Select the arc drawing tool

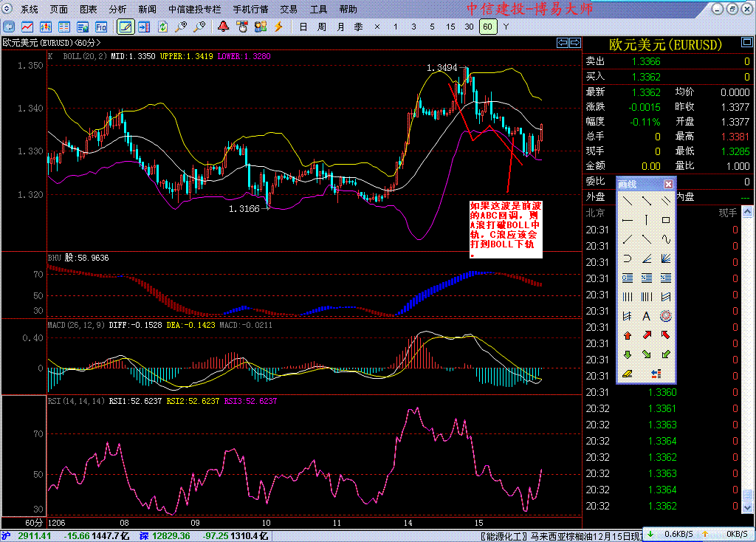point(628,258)
